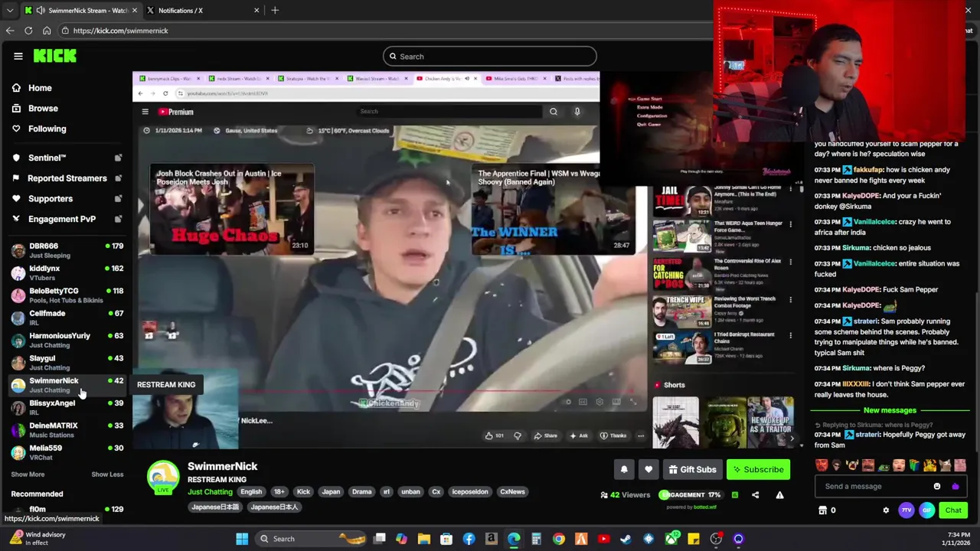Reload the Kick page

(x=28, y=31)
